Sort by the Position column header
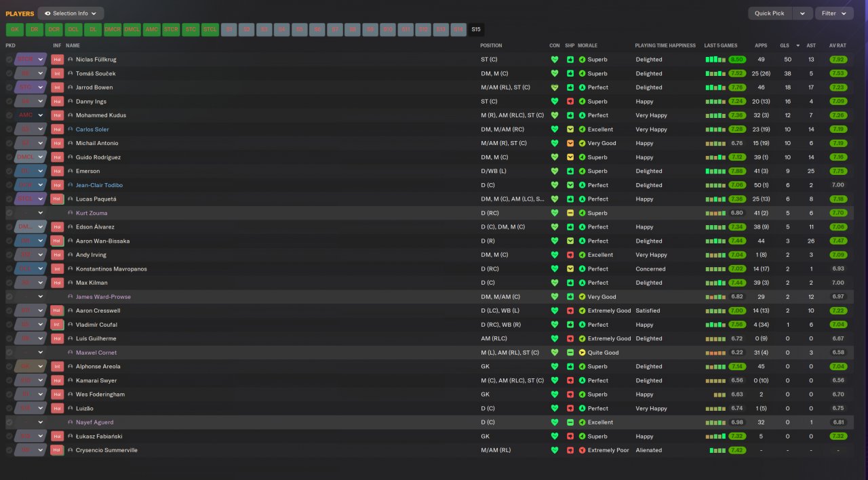Viewport: 868px width, 480px height. [x=491, y=45]
